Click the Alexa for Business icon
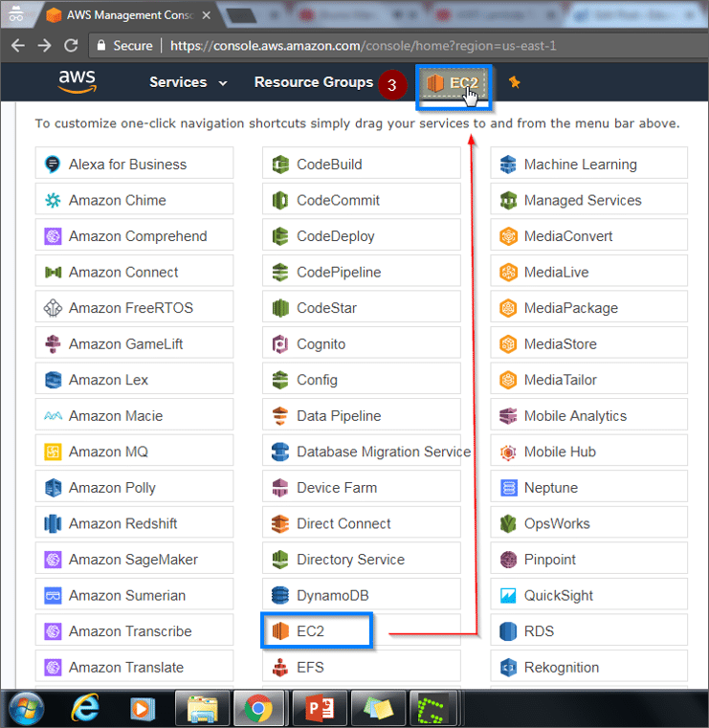Image resolution: width=709 pixels, height=728 pixels. tap(53, 165)
